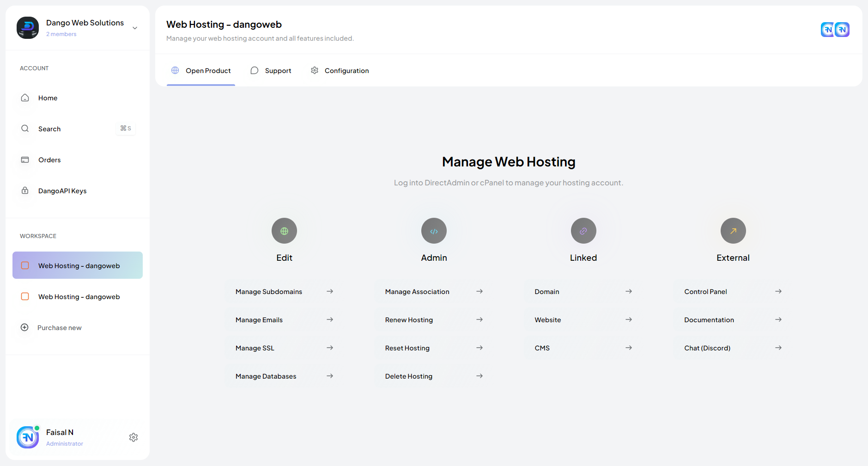Select the Open Product tab
The height and width of the screenshot is (466, 868).
coord(201,71)
